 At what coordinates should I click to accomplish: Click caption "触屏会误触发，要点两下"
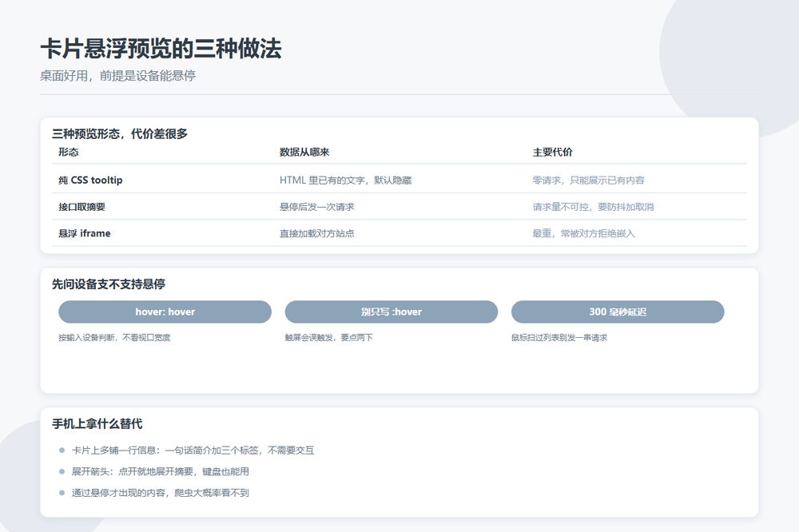(328, 337)
